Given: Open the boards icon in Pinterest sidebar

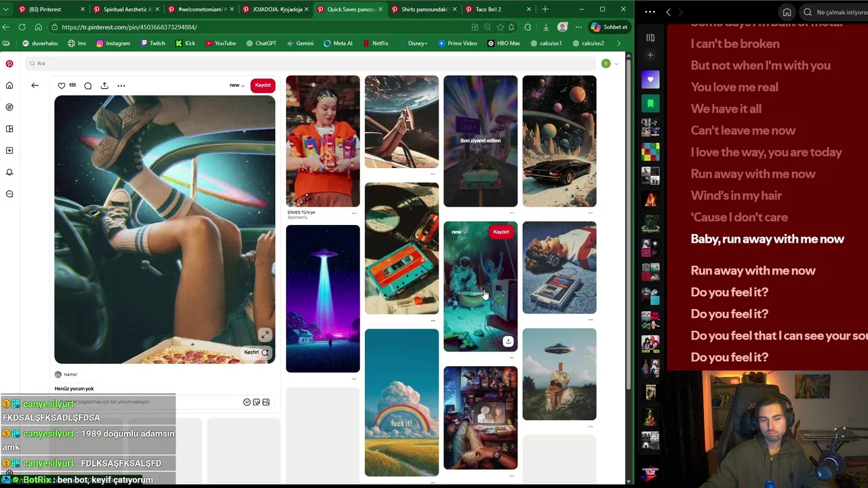Looking at the screenshot, I should 9,129.
